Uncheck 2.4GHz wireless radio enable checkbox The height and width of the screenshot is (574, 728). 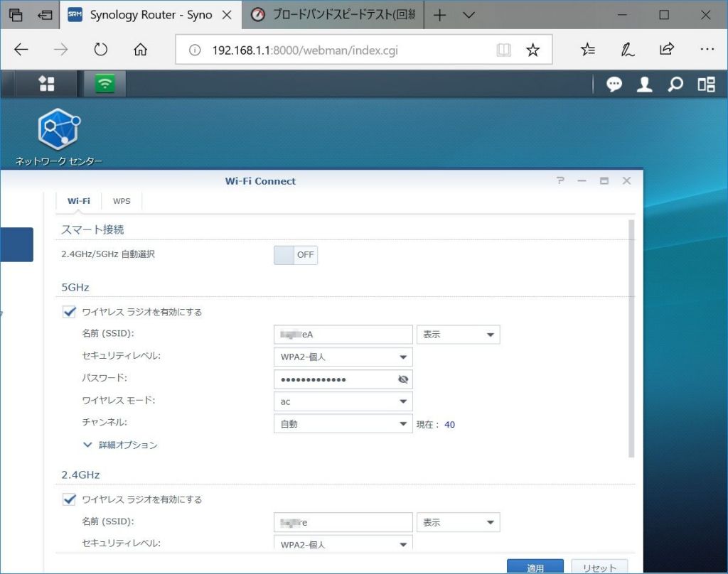tap(69, 499)
